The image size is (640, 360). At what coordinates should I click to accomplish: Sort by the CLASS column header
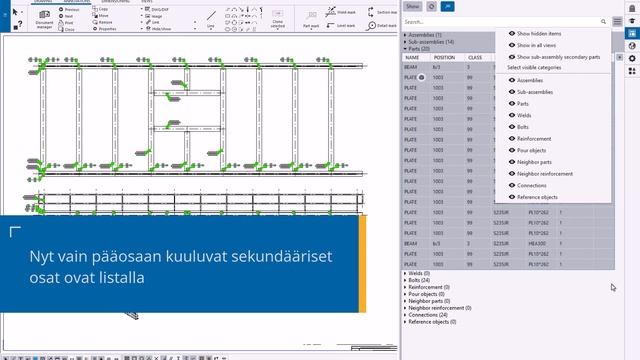pyautogui.click(x=475, y=58)
